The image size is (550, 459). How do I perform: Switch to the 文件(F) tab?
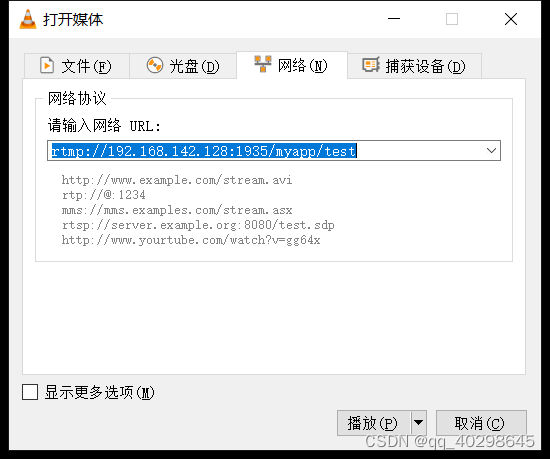[x=77, y=66]
